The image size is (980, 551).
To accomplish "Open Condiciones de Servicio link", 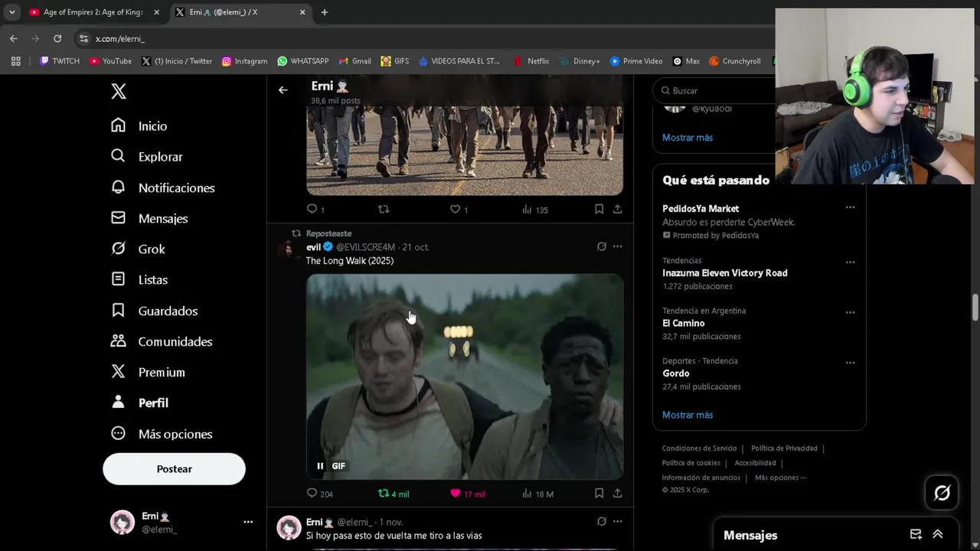I will [x=699, y=448].
